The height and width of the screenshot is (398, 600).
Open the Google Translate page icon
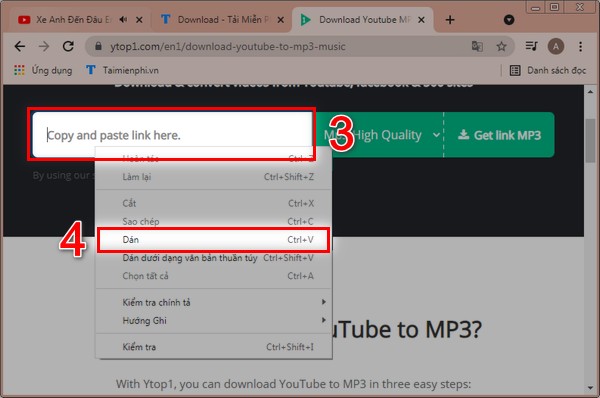(477, 46)
